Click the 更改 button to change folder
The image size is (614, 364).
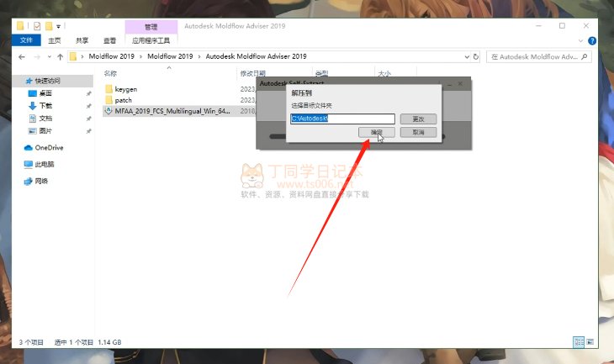[418, 119]
